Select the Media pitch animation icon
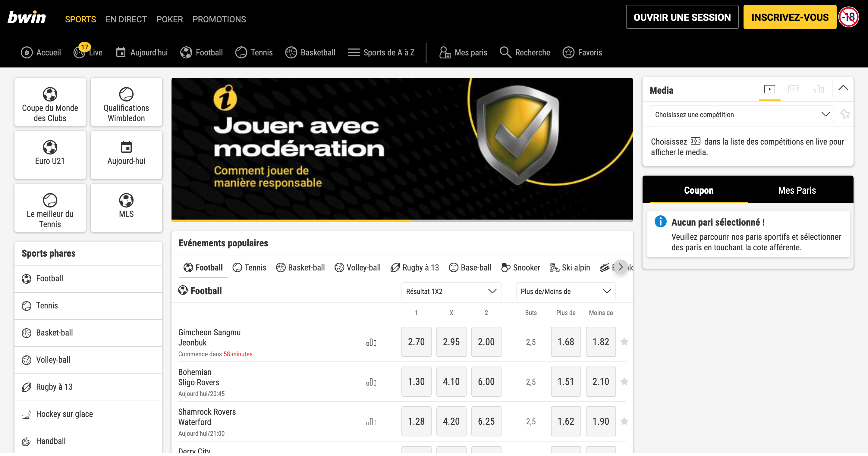This screenshot has height=456, width=868. (794, 89)
